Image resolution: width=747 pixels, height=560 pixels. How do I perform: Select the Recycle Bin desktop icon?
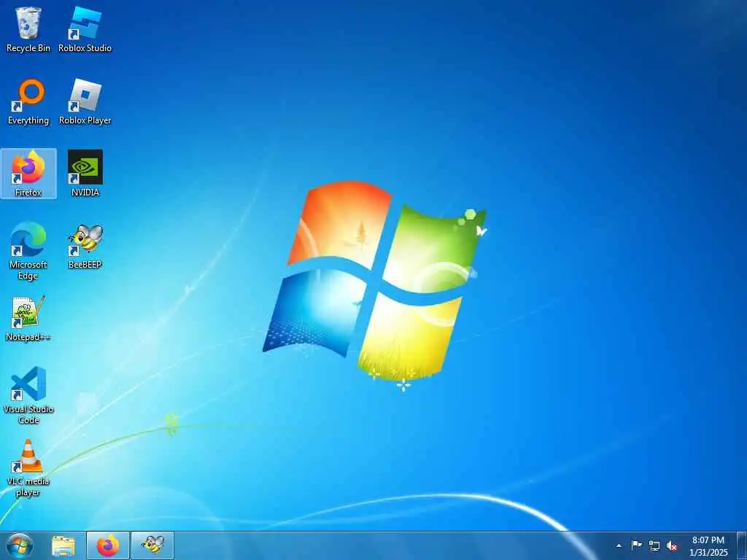(28, 29)
